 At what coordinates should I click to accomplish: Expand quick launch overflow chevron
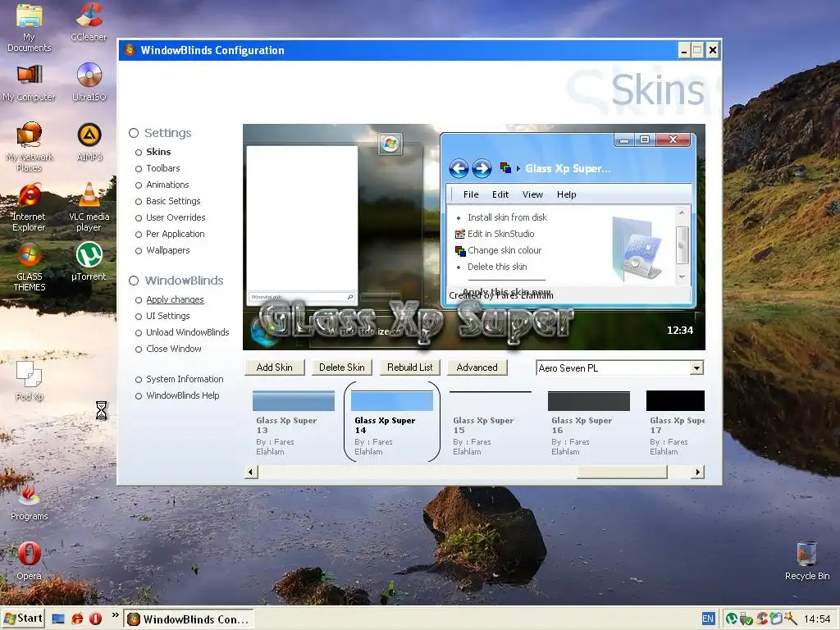pyautogui.click(x=115, y=615)
